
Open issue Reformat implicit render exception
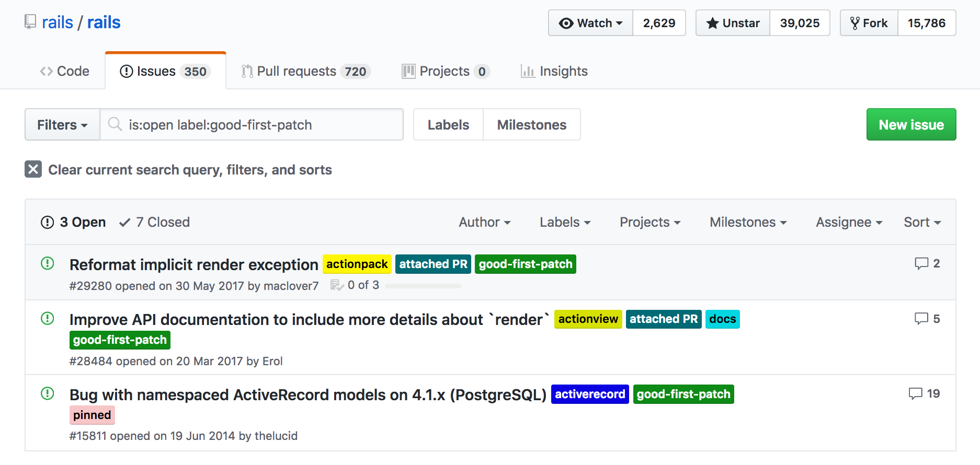click(x=193, y=264)
